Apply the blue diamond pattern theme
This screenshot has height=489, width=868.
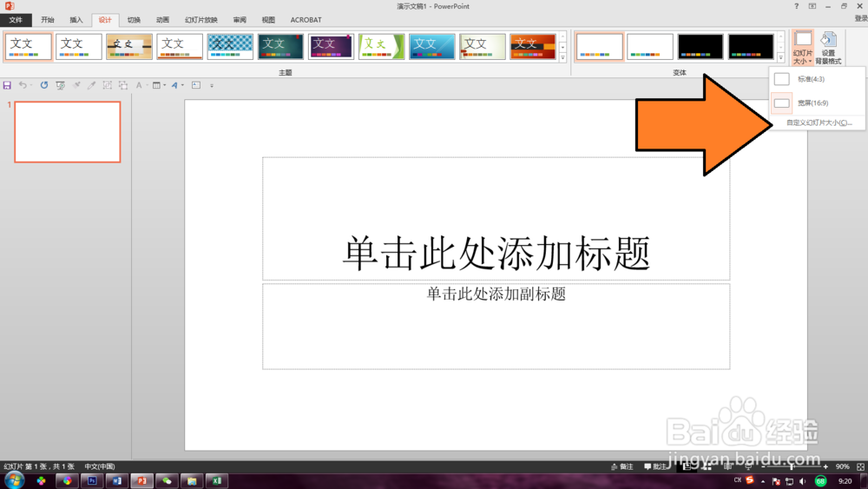(x=230, y=47)
